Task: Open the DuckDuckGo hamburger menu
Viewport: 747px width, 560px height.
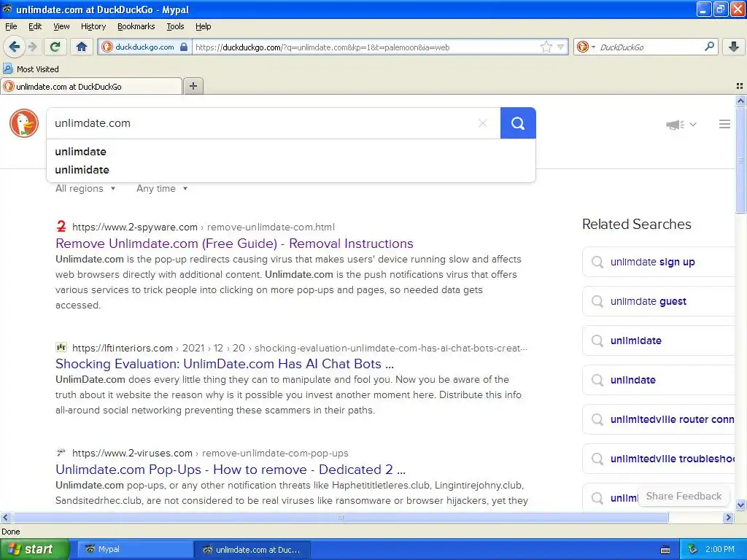Action: [x=724, y=124]
